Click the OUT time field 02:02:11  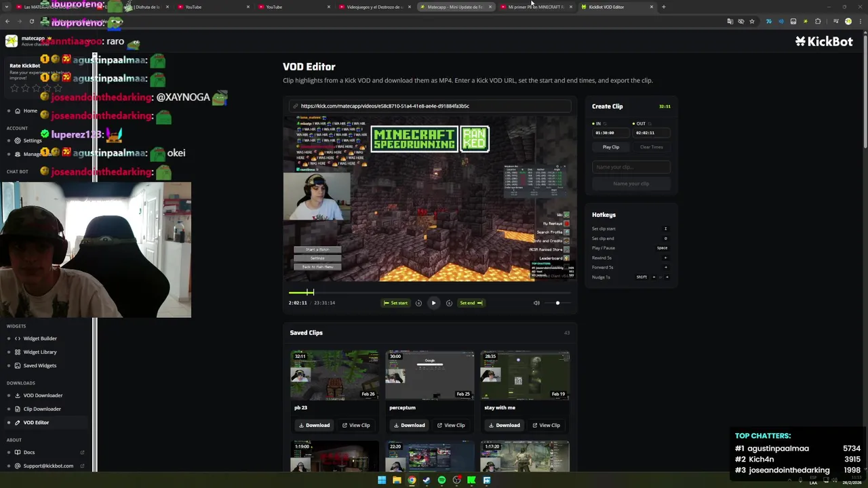pyautogui.click(x=651, y=133)
